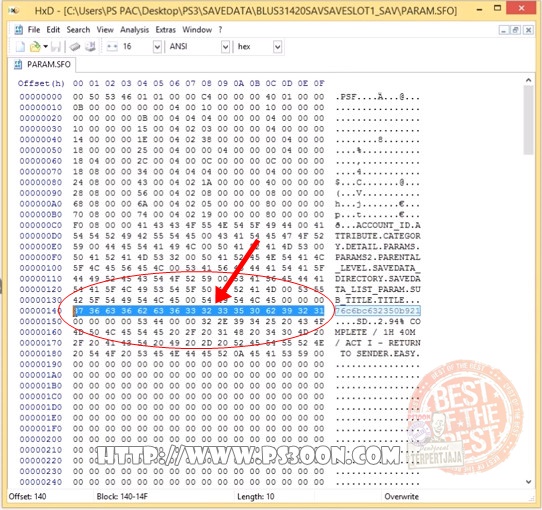Screen dimensions: 542x510
Task: Click the HxD application icon in title bar
Action: (14, 11)
